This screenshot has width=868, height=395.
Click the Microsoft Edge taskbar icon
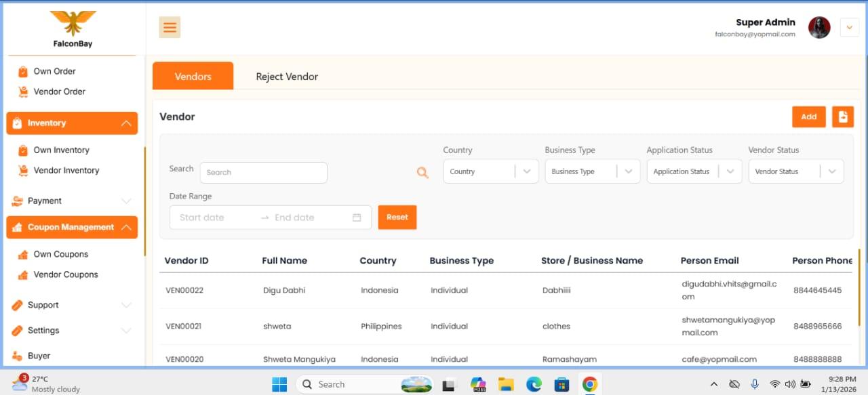(x=534, y=384)
